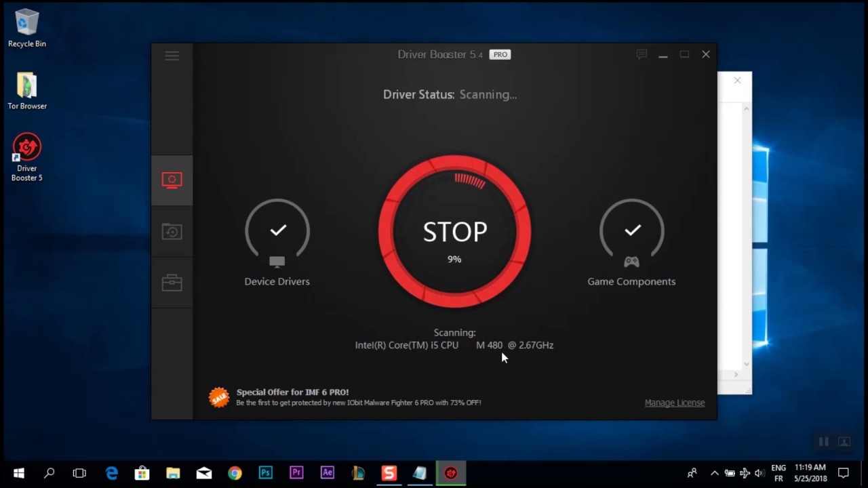Open the Windows Start menu
Viewport: 868px width, 488px height.
click(x=18, y=473)
